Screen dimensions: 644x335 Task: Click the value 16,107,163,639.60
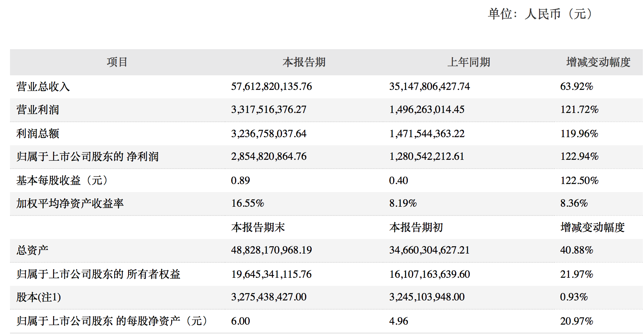429,274
